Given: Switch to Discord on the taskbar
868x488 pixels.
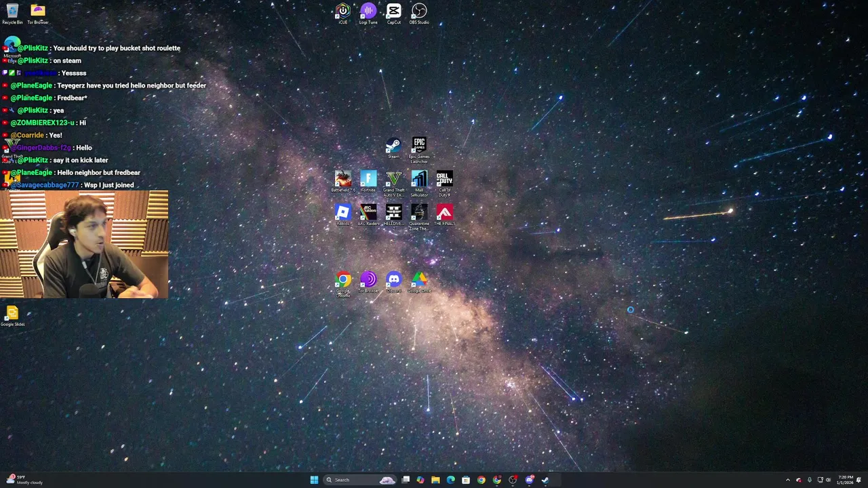Looking at the screenshot, I should coord(530,480).
